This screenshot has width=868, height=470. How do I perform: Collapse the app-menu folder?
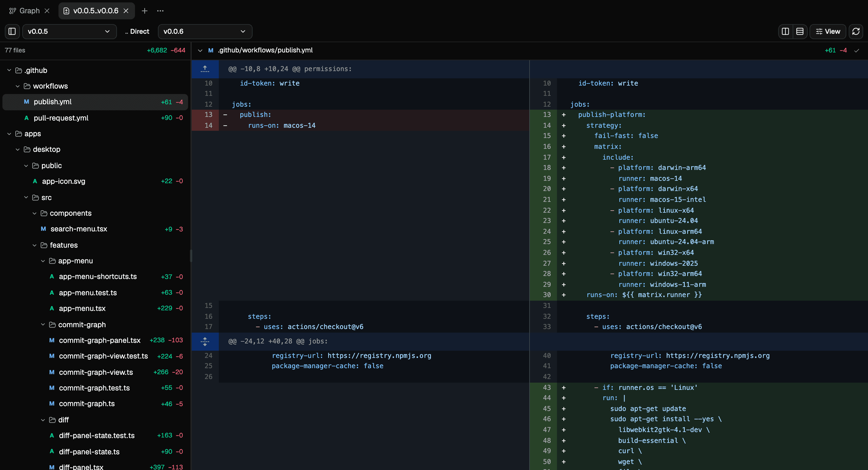[x=43, y=261]
